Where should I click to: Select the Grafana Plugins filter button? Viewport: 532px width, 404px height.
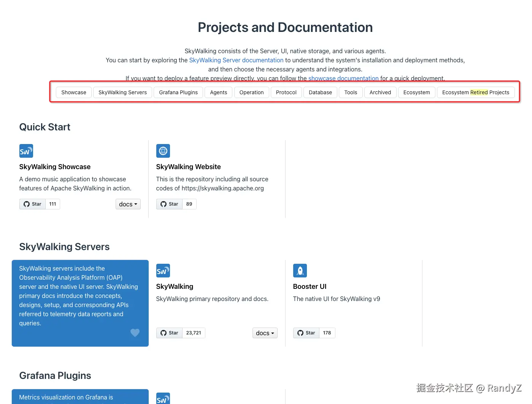178,92
